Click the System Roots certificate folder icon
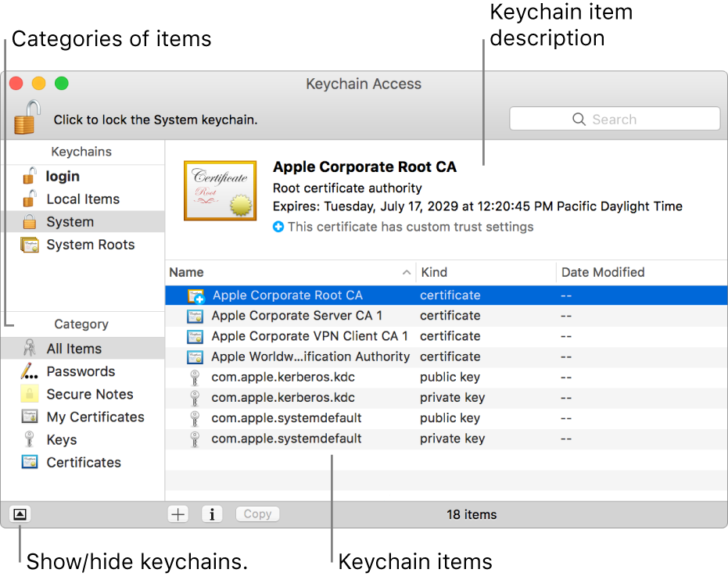The image size is (728, 580). point(30,245)
